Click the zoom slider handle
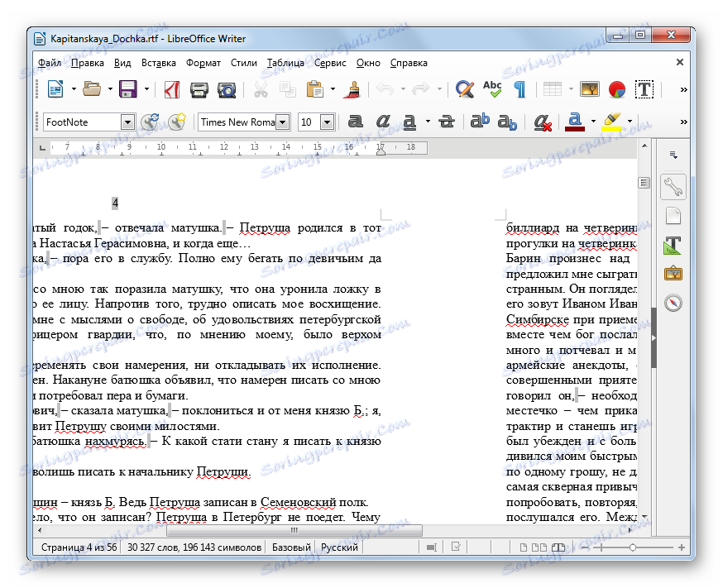This screenshot has height=588, width=723. point(633,547)
